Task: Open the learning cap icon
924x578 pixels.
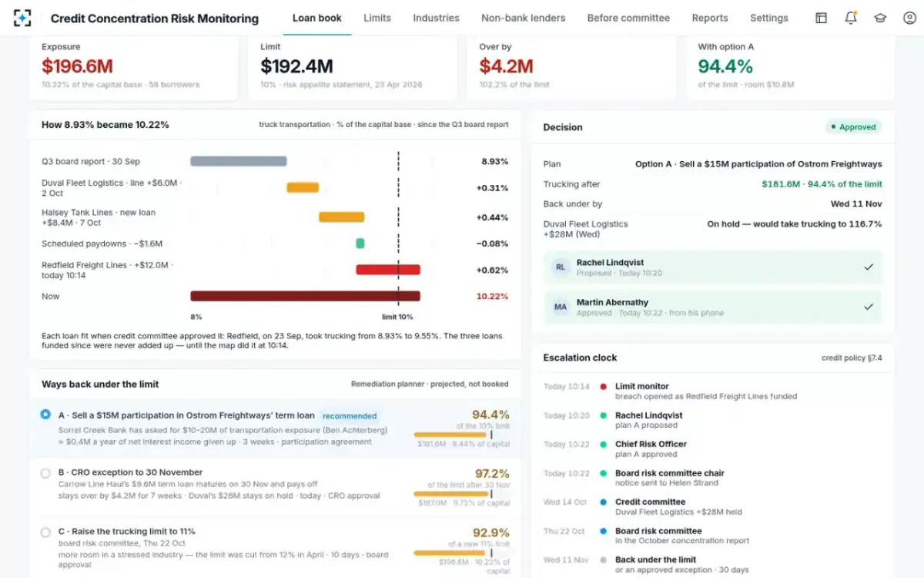Action: (x=880, y=18)
